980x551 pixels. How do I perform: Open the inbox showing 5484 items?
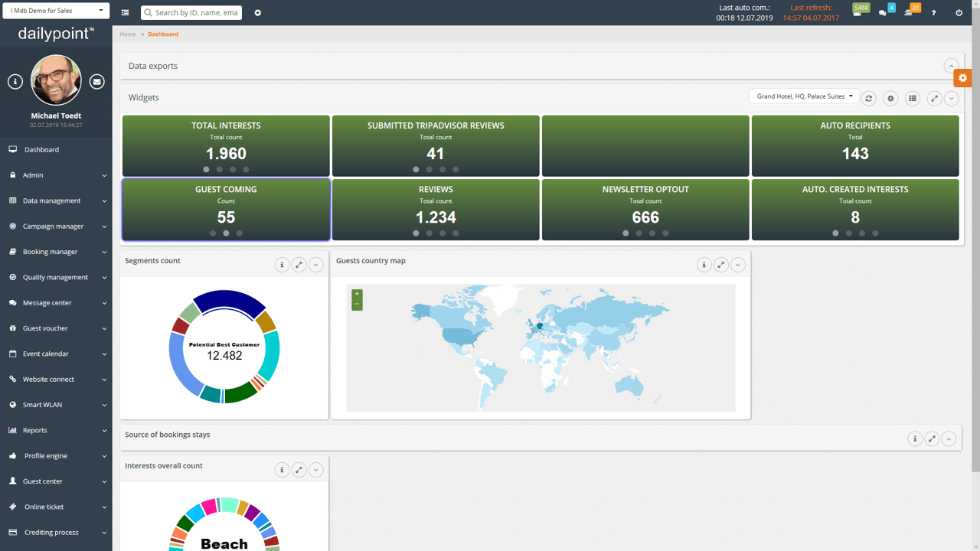coord(858,13)
